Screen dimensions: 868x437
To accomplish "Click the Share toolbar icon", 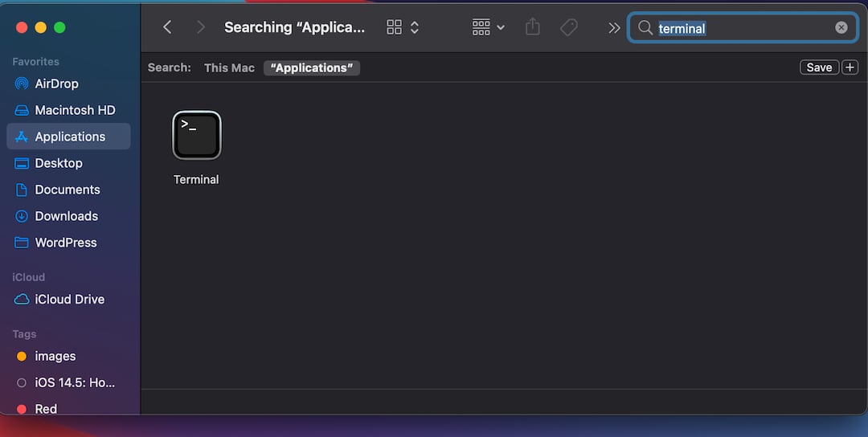I will 532,27.
